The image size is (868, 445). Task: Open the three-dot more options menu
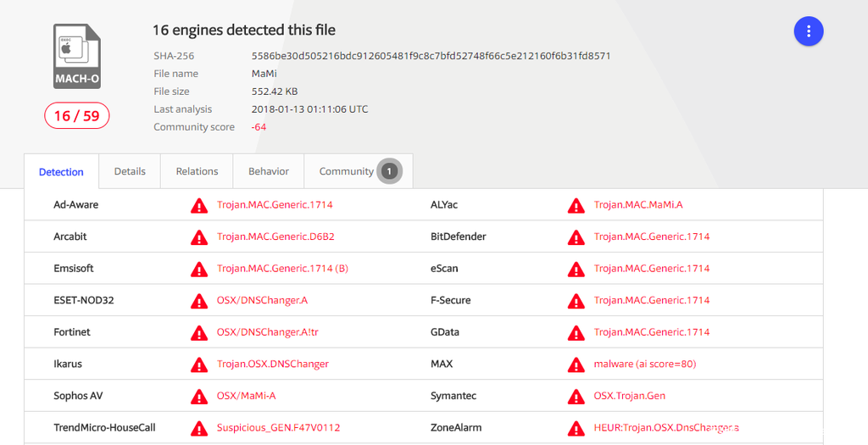(x=809, y=31)
